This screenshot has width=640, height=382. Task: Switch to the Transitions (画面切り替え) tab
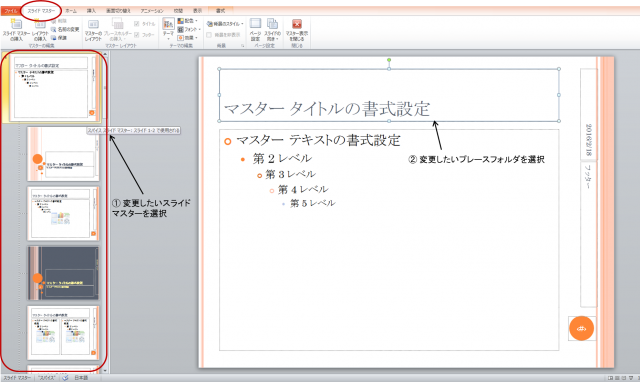[x=118, y=11]
